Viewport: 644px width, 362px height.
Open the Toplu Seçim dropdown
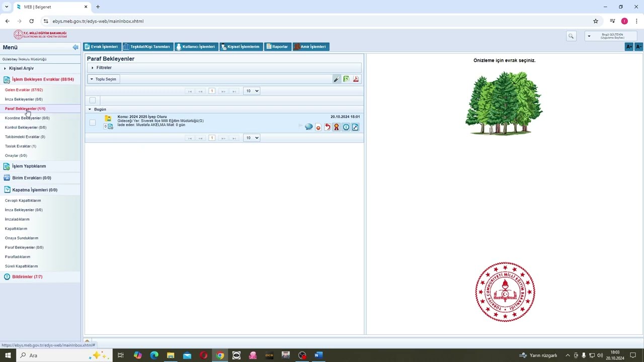[x=104, y=79]
